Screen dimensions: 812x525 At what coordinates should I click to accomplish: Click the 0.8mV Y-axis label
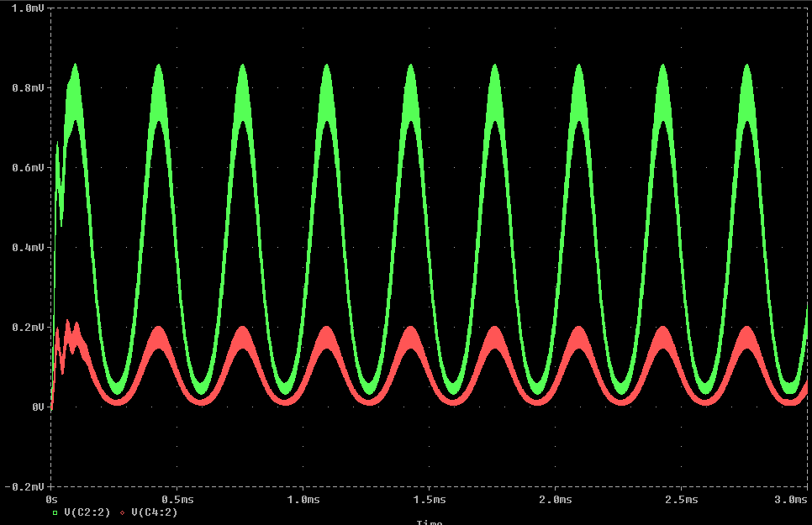pos(28,88)
